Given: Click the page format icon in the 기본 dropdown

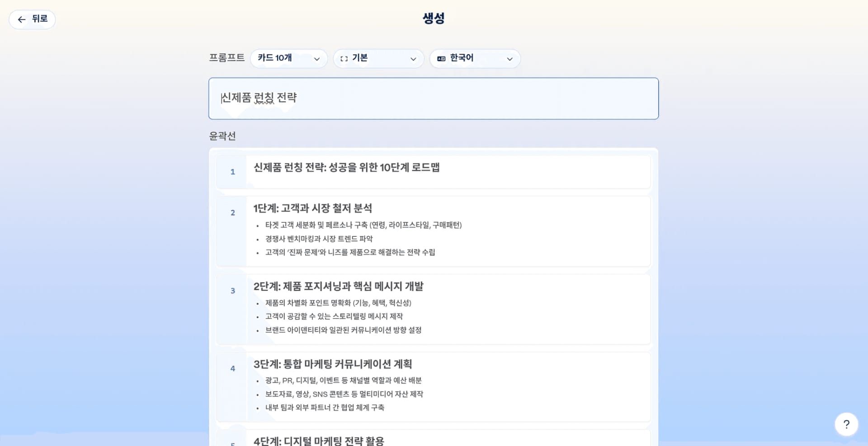Looking at the screenshot, I should pyautogui.click(x=344, y=58).
